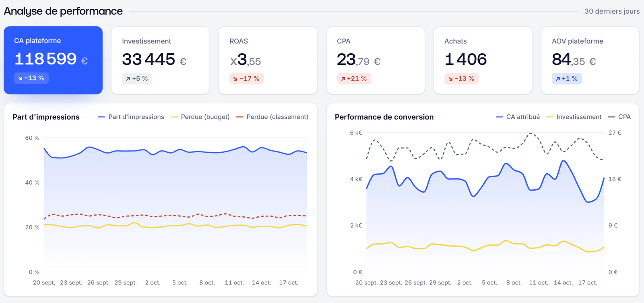Click the Part d'impressions chart title
Screen dimensions: 644x303
[46, 117]
